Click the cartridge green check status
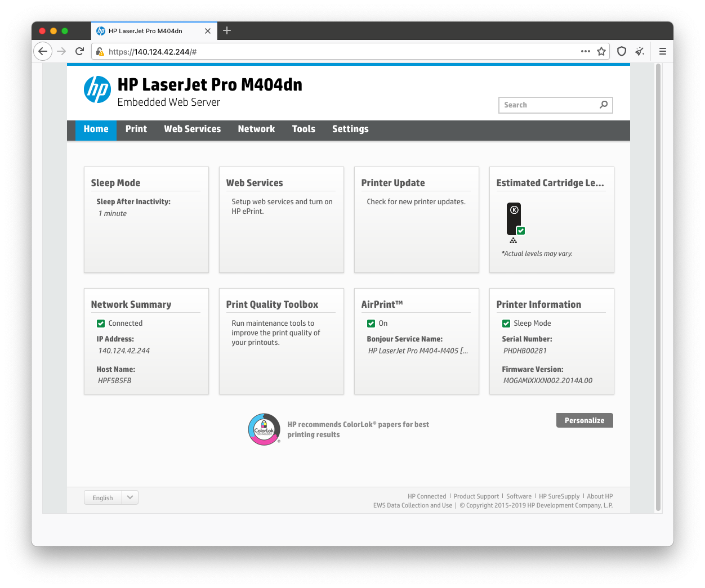Viewport: 705px width, 588px height. pos(521,231)
